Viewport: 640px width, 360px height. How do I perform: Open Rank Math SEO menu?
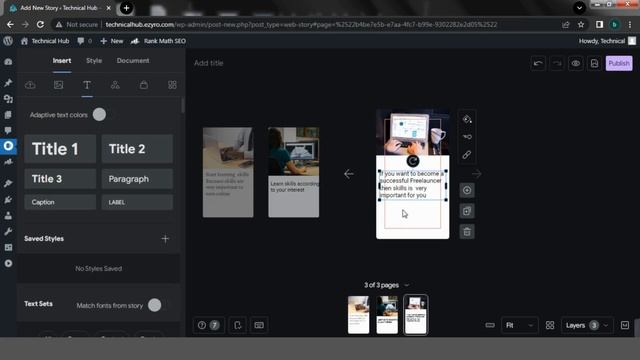(158, 41)
